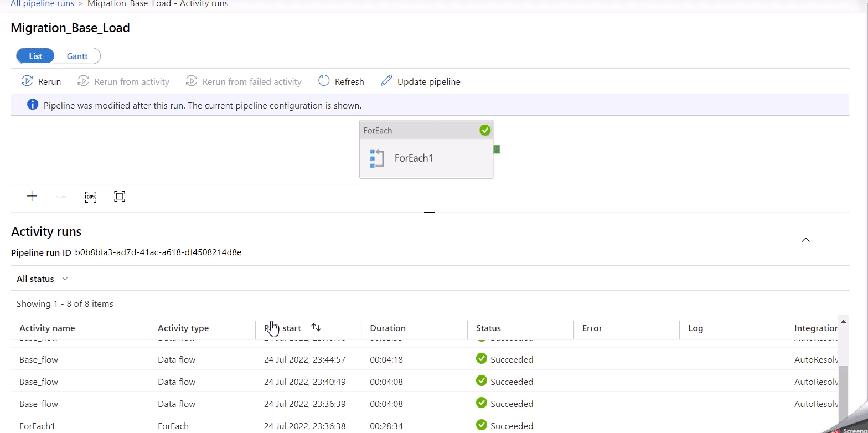Go to All pipeline runs breadcrumb
Viewport: 868px width, 433px height.
pos(42,3)
